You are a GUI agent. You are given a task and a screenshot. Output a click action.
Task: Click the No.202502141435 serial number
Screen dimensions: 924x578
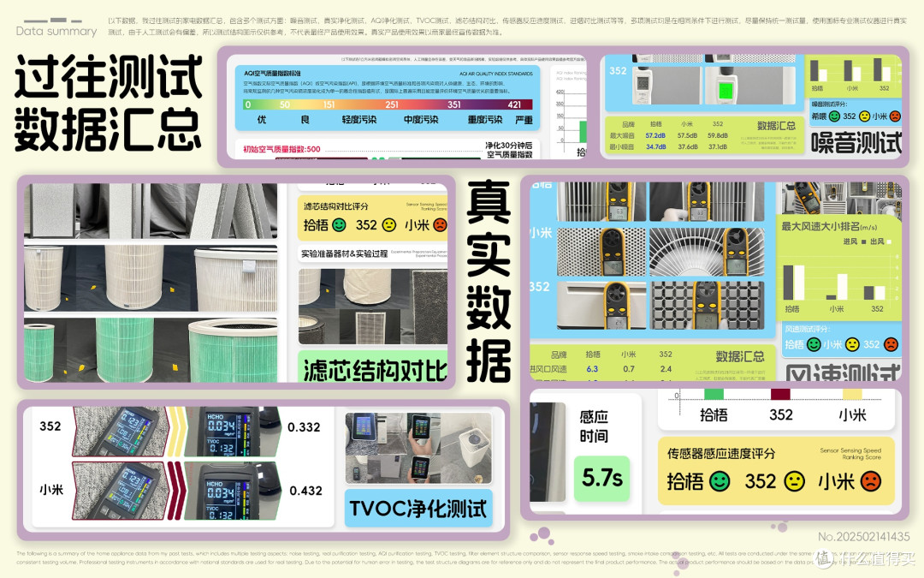(x=863, y=537)
